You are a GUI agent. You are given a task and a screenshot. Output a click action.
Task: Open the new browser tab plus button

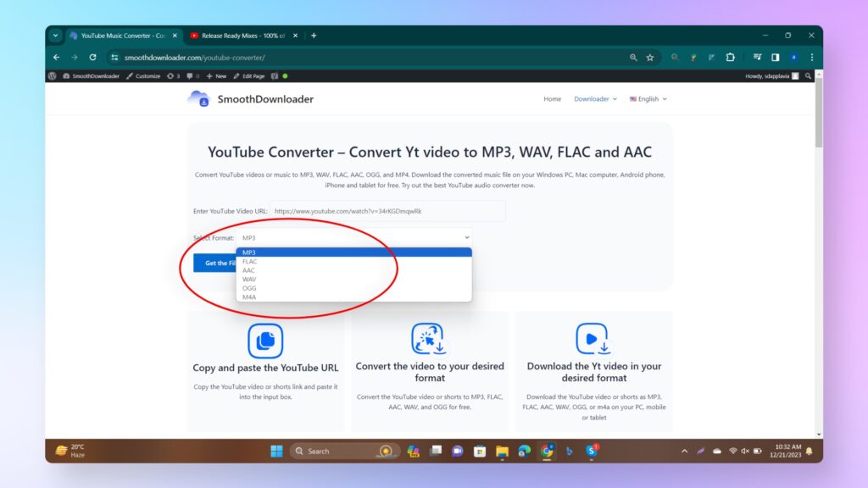tap(314, 36)
